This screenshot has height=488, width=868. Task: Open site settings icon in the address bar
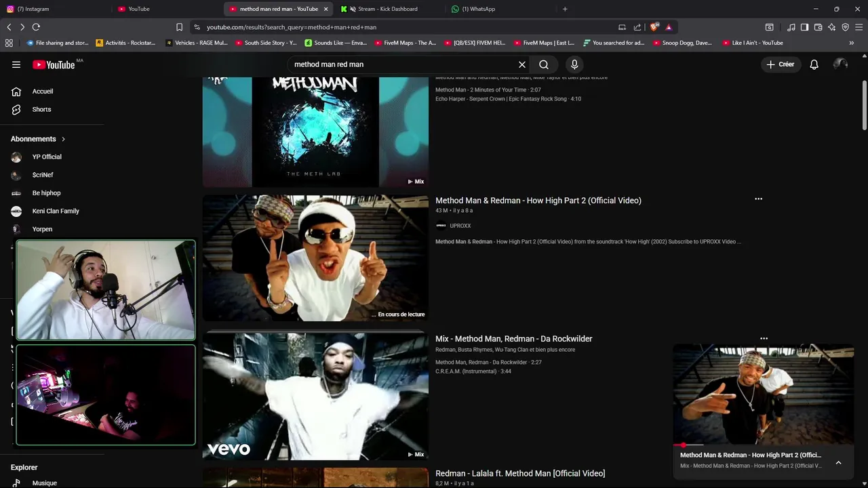[x=197, y=27]
